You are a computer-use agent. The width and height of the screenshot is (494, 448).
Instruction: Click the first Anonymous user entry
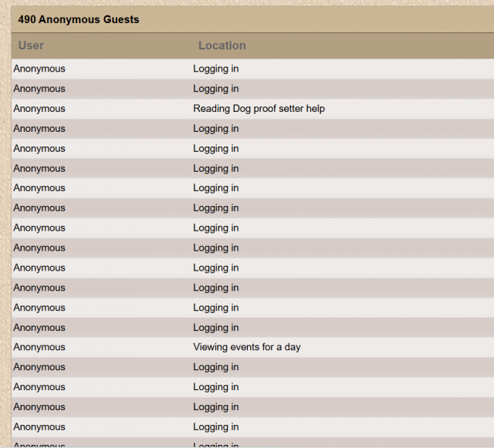pos(39,69)
